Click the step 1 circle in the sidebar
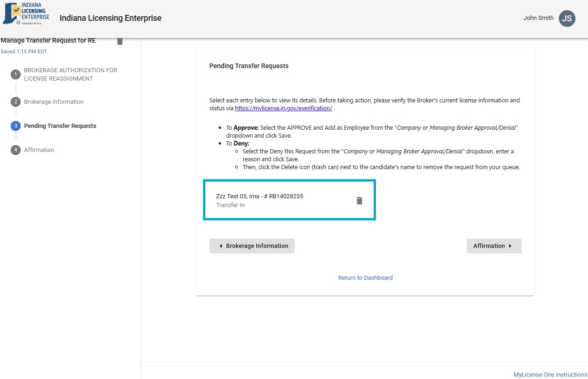 click(x=16, y=75)
